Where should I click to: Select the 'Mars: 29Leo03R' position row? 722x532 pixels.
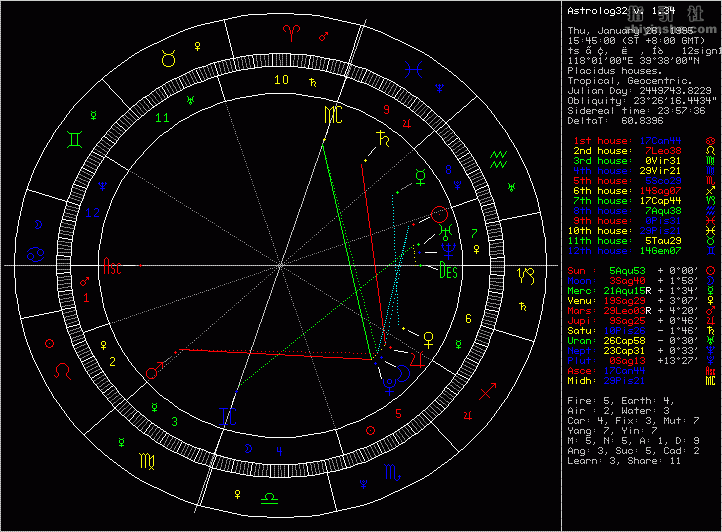(641, 311)
